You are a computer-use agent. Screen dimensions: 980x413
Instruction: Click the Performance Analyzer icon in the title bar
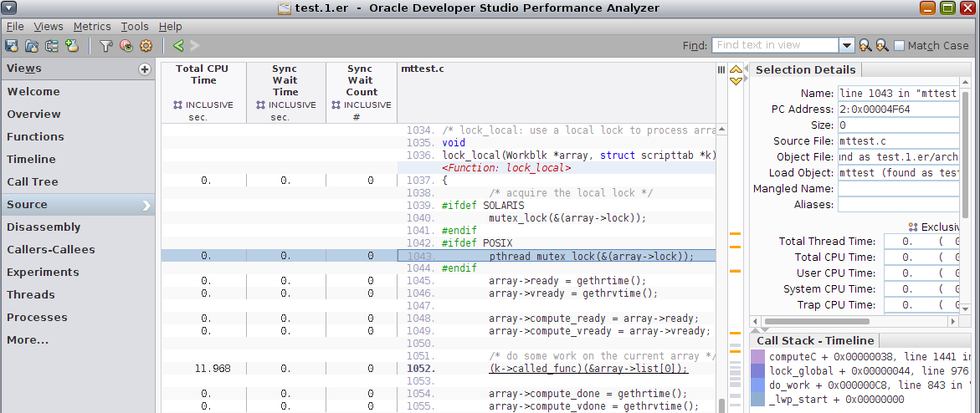[285, 8]
